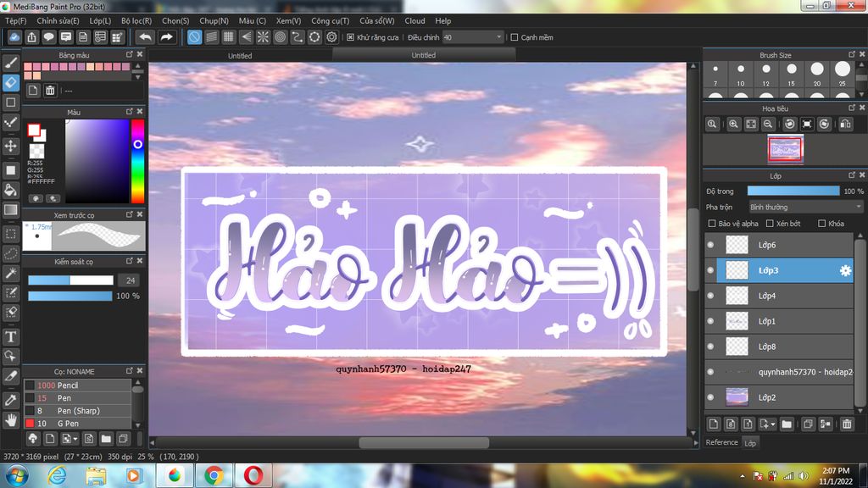The height and width of the screenshot is (488, 868).
Task: Switch to the Reference tab
Action: coord(721,442)
